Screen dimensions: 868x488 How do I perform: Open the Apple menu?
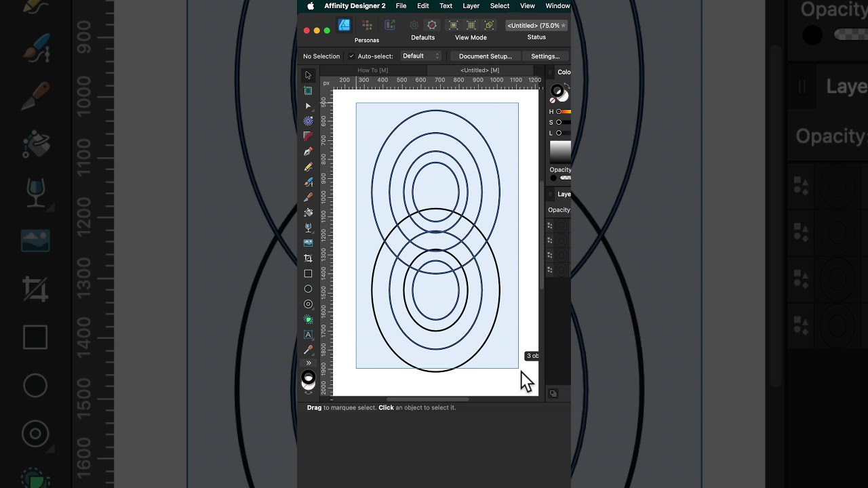tap(311, 6)
